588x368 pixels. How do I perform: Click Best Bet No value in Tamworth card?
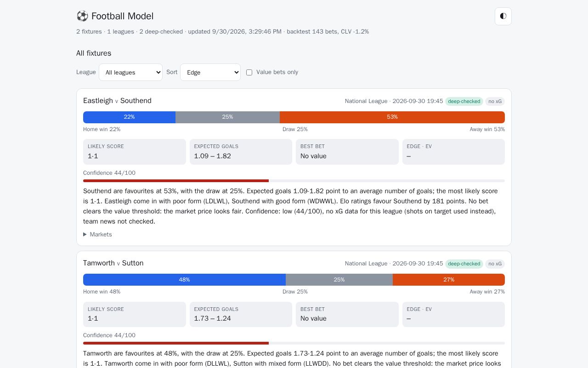(x=347, y=314)
